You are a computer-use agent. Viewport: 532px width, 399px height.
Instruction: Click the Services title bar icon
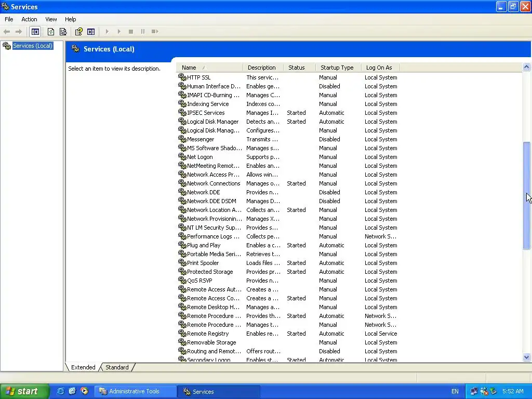[x=5, y=6]
